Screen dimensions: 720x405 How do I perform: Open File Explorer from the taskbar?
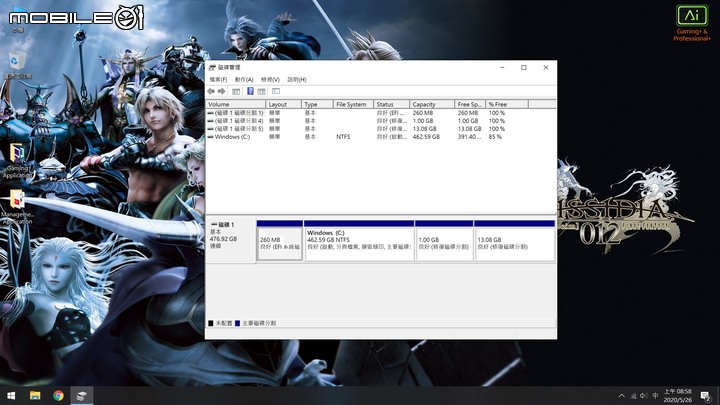(x=35, y=395)
